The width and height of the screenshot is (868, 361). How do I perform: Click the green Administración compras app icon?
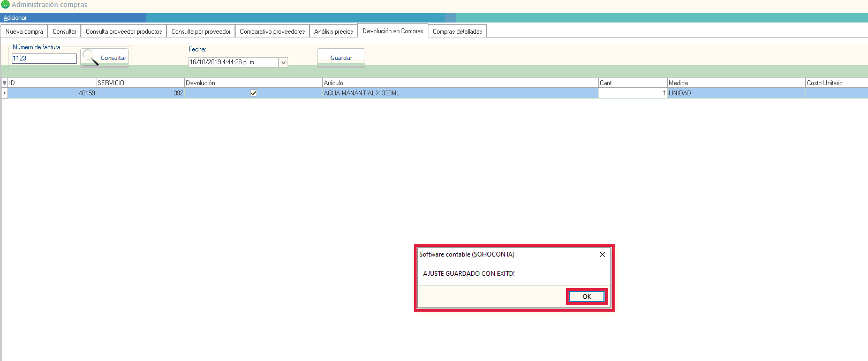[5, 5]
